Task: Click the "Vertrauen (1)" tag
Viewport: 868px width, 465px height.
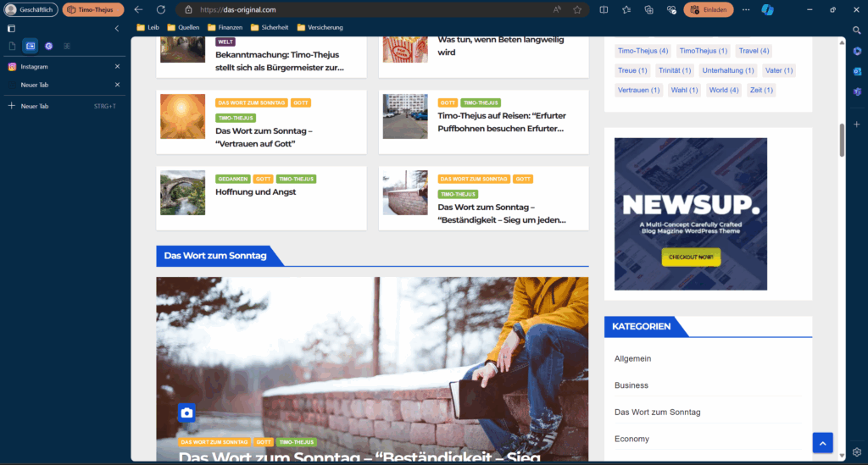Action: 639,90
